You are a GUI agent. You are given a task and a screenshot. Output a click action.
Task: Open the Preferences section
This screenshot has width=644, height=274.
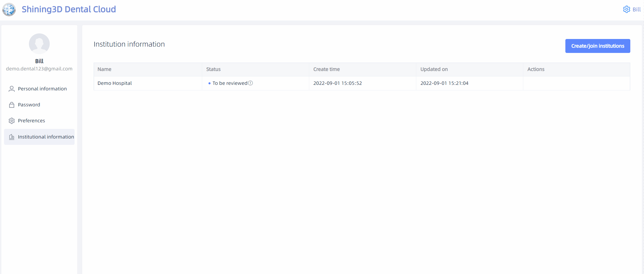(31, 121)
